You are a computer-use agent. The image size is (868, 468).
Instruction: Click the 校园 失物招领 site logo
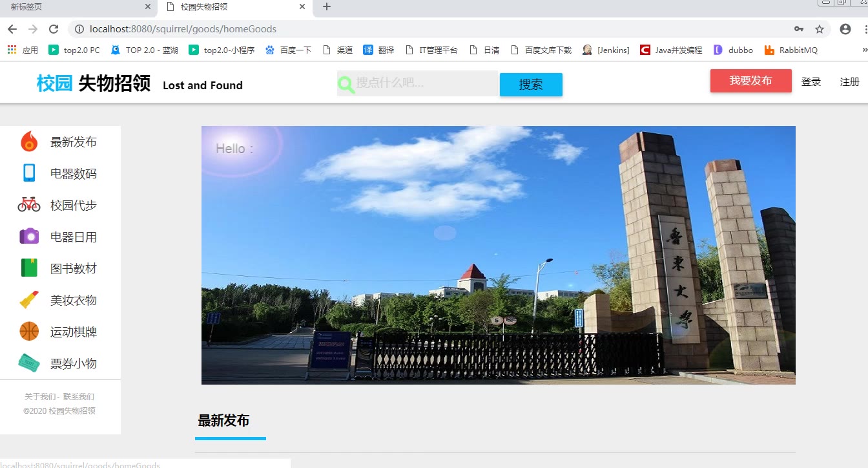(x=94, y=83)
